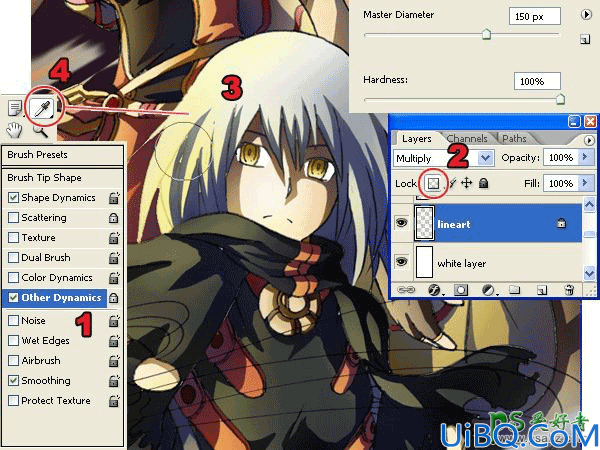Create new fill or adjustment layer
Viewport: 600px width, 450px height.
(x=489, y=290)
